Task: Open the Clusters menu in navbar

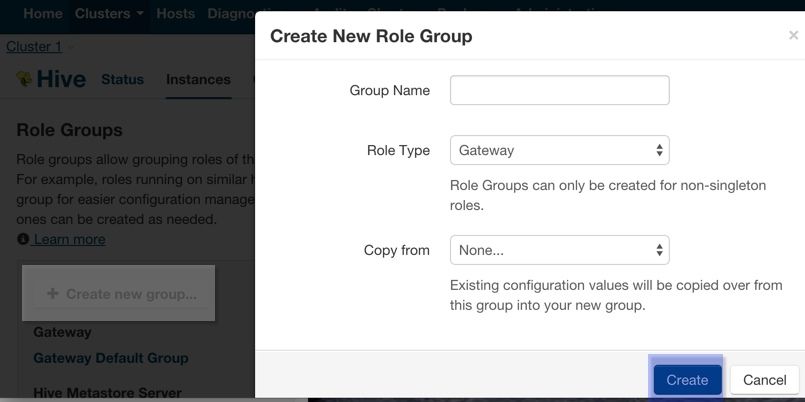Action: [110, 14]
